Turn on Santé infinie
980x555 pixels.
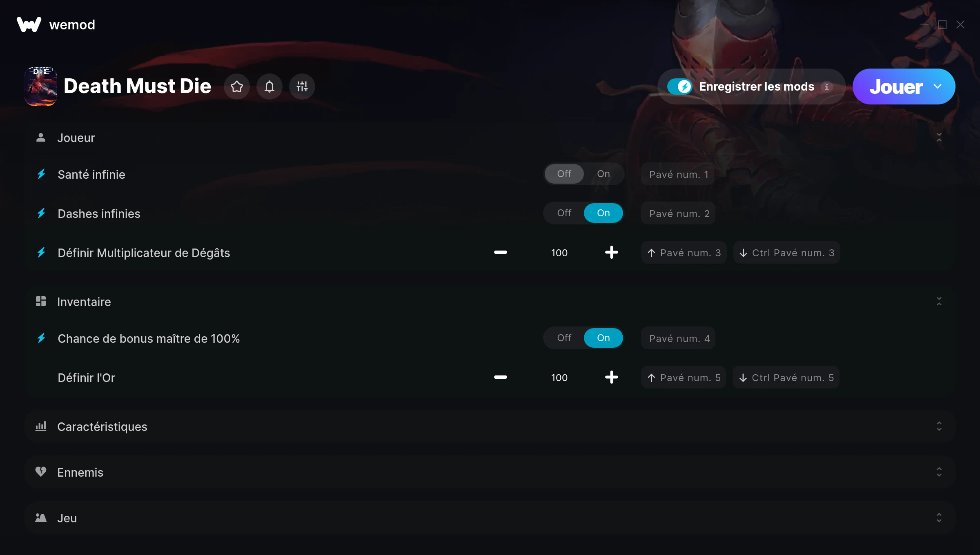point(604,174)
